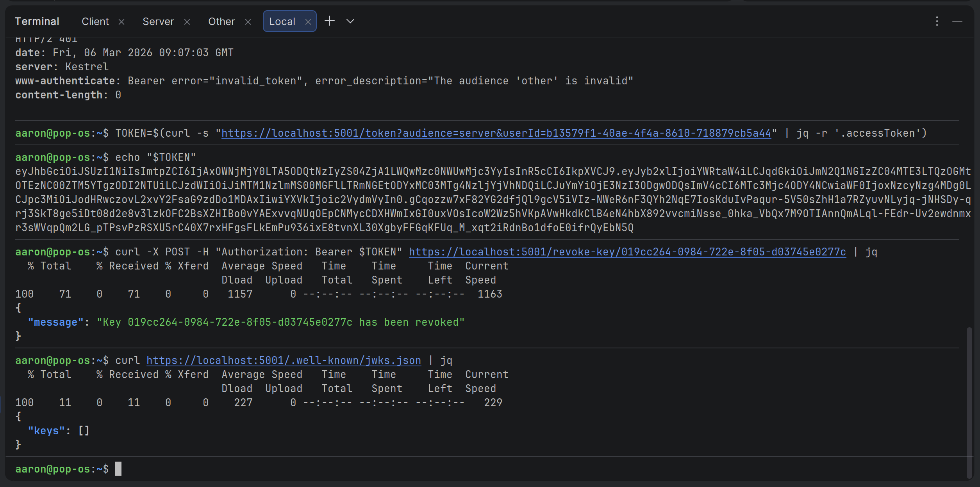Open the terminal options kebab menu
Image resolution: width=980 pixels, height=487 pixels.
click(937, 21)
